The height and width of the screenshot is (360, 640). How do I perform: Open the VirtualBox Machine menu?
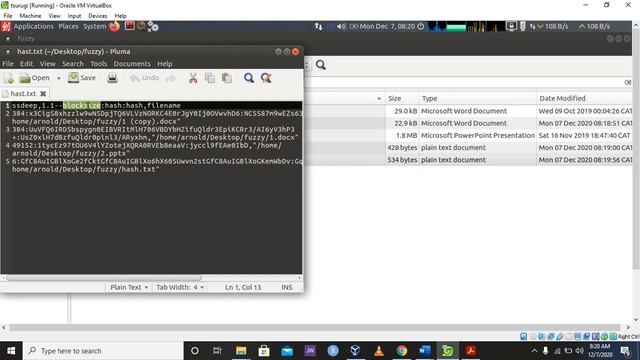(30, 16)
